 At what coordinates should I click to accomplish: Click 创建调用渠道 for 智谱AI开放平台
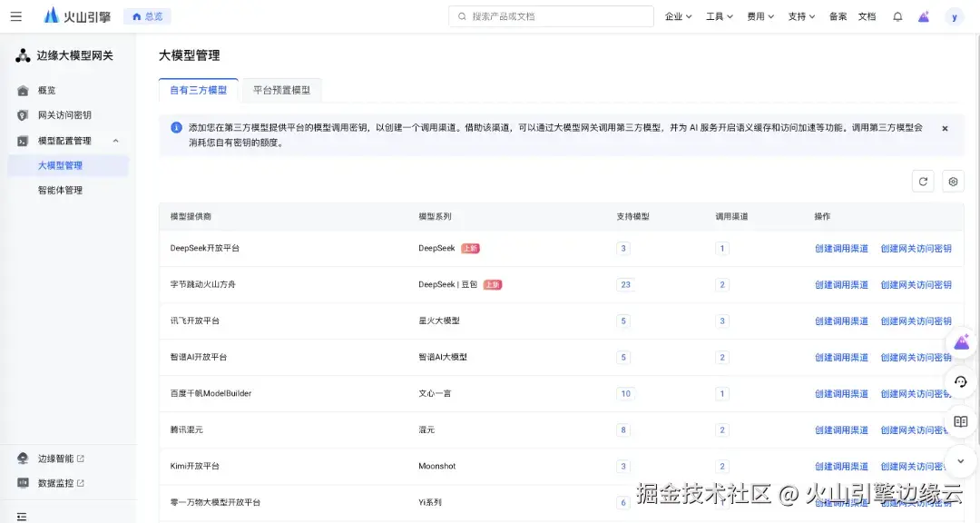pos(841,357)
